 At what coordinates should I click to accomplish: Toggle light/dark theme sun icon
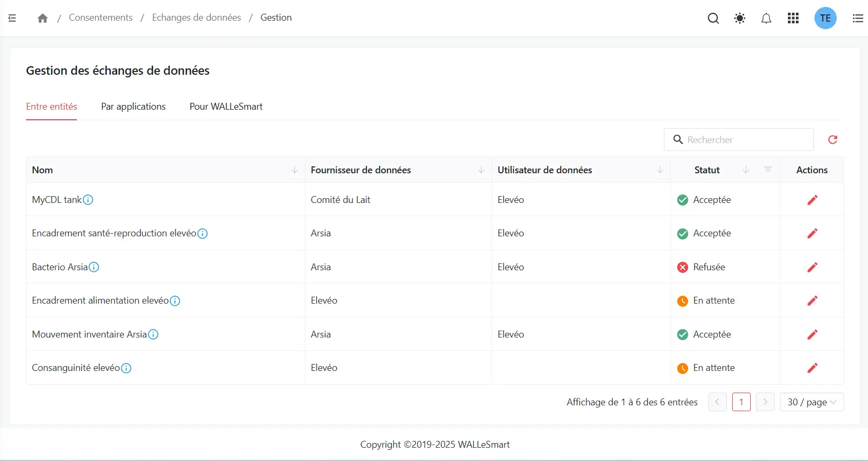click(x=740, y=19)
